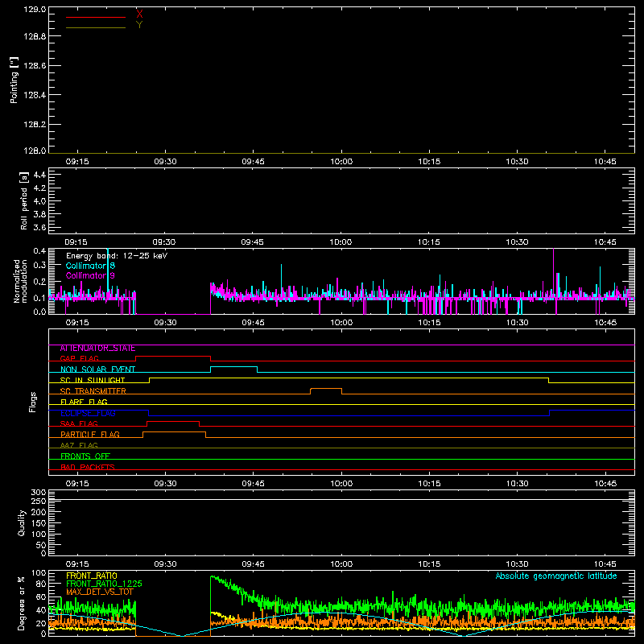Screen dimensions: 644x644
Task: Click the red X legend line sample
Action: click(96, 17)
